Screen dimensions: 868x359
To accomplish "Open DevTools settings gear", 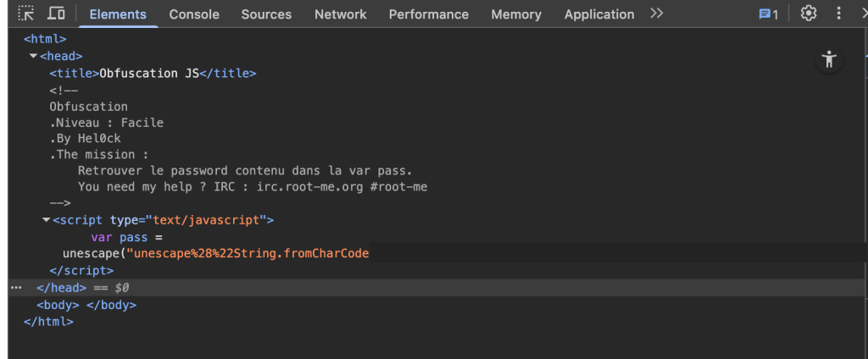I will (809, 14).
